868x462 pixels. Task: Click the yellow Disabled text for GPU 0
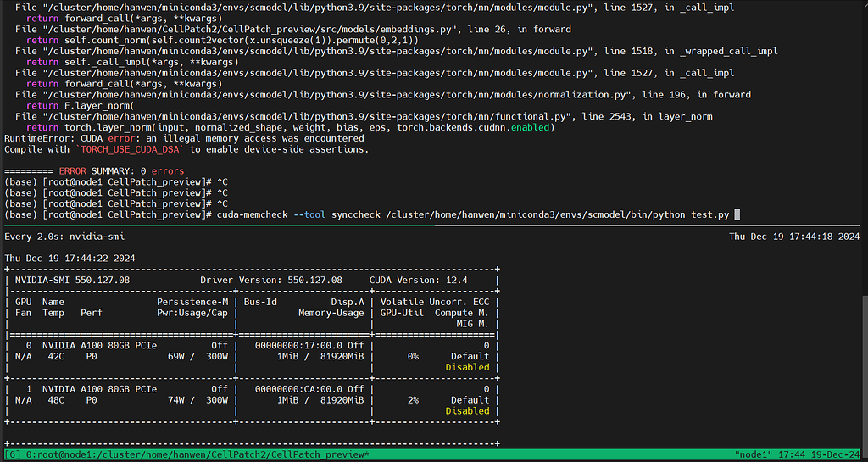[467, 367]
